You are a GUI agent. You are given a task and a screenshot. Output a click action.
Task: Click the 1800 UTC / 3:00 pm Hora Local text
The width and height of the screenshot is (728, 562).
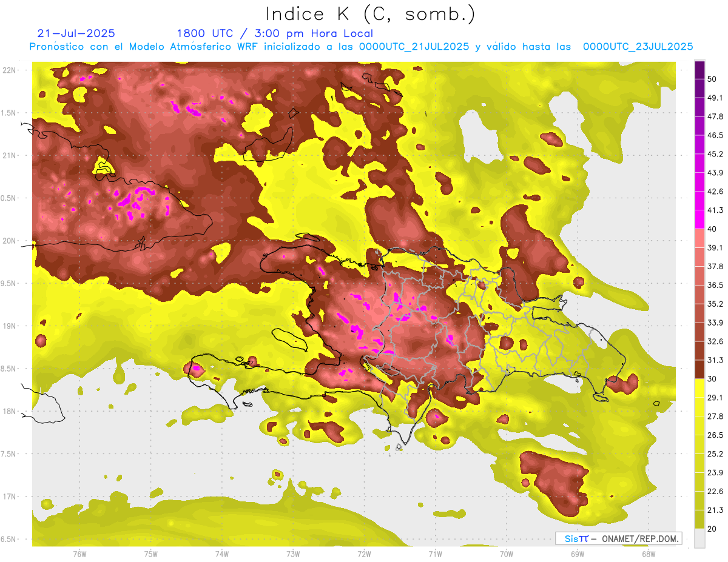pyautogui.click(x=275, y=33)
